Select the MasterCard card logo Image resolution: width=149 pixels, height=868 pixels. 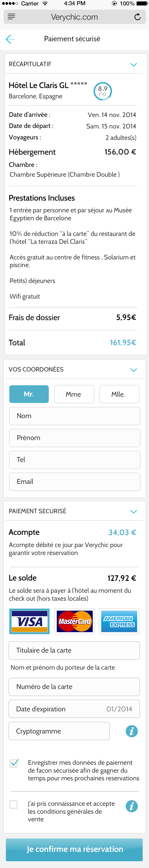click(x=74, y=621)
